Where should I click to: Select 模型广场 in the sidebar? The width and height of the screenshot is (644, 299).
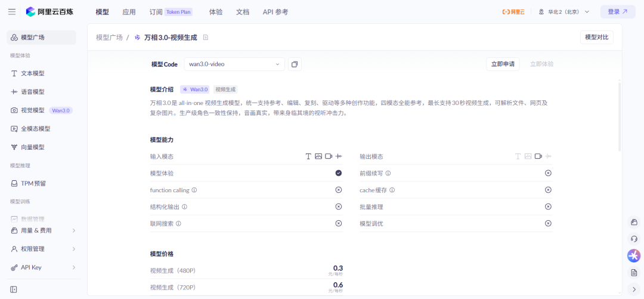42,38
